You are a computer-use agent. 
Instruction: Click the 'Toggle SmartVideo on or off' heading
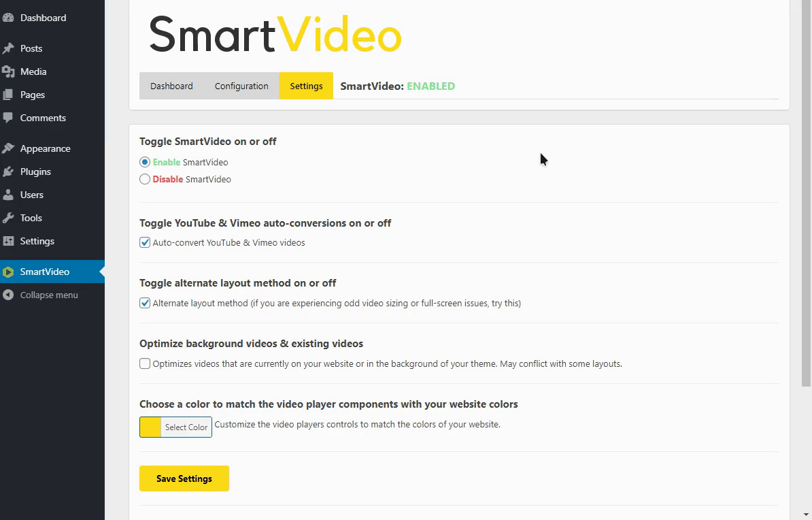coord(207,142)
